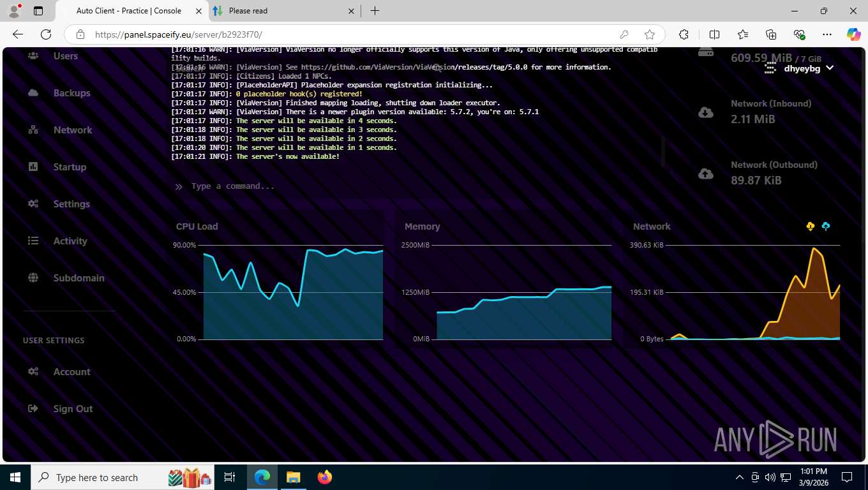
Task: Click the Settings gears icon
Action: tap(33, 204)
